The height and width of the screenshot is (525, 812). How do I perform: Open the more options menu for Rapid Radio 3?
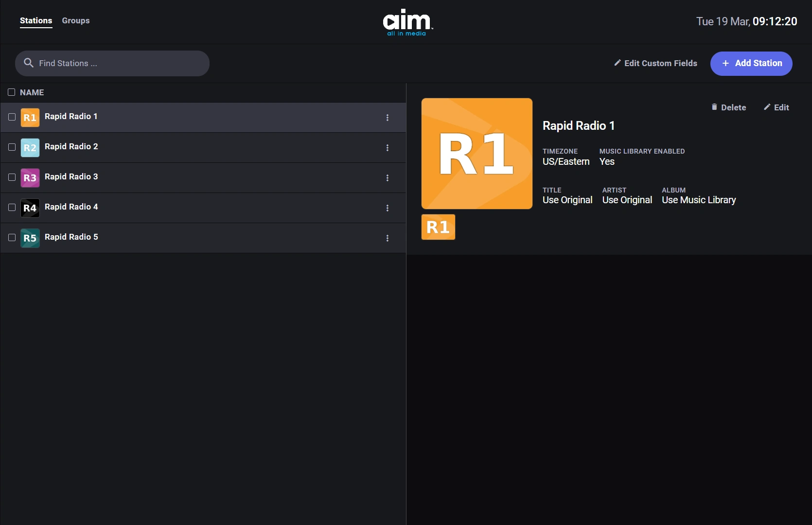[388, 177]
